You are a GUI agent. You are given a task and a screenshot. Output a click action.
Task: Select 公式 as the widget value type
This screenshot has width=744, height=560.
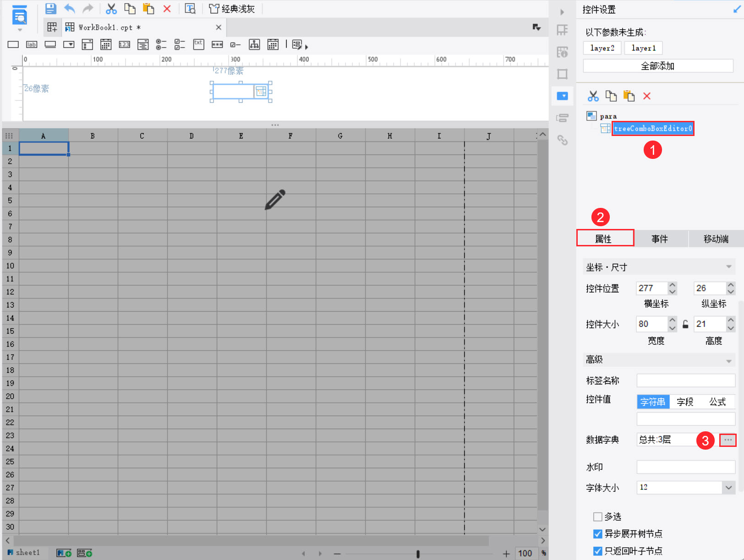click(717, 402)
